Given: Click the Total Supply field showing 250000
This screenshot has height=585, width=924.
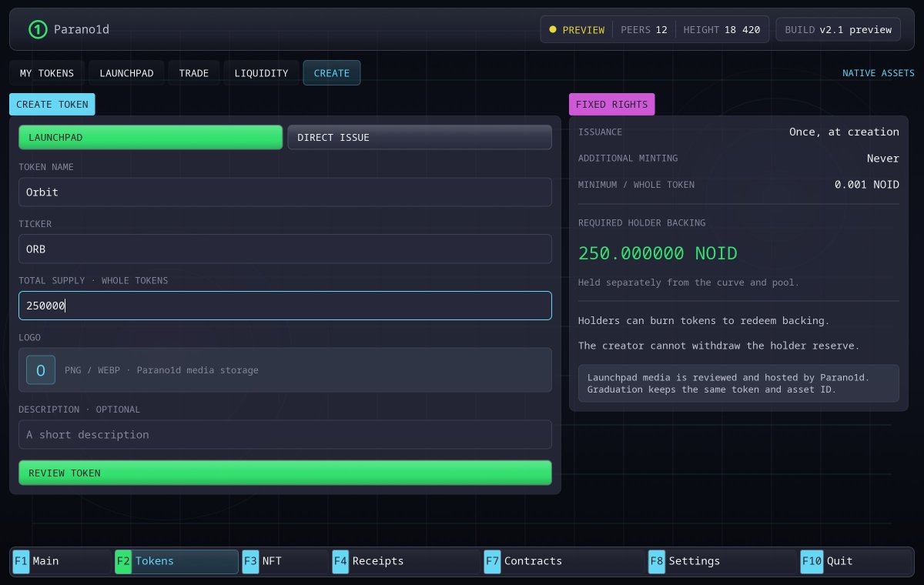Looking at the screenshot, I should (285, 306).
